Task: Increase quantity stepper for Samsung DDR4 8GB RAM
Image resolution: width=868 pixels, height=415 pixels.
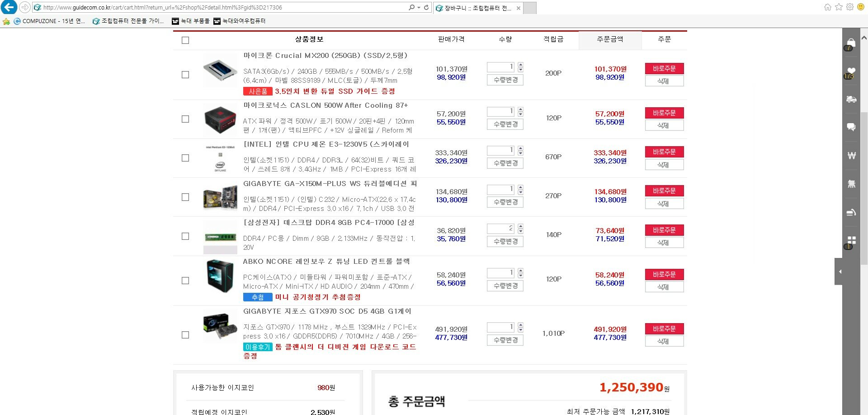Action: [x=521, y=226]
